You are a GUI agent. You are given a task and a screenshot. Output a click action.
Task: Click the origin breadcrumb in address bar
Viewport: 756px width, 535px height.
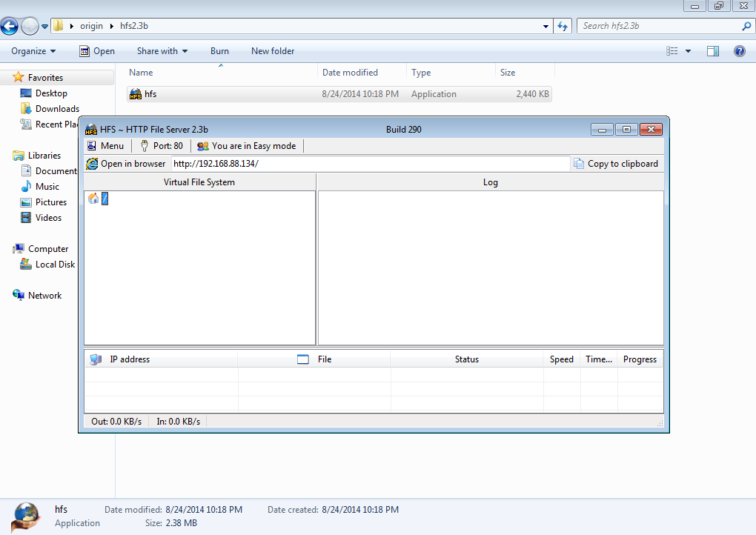92,26
